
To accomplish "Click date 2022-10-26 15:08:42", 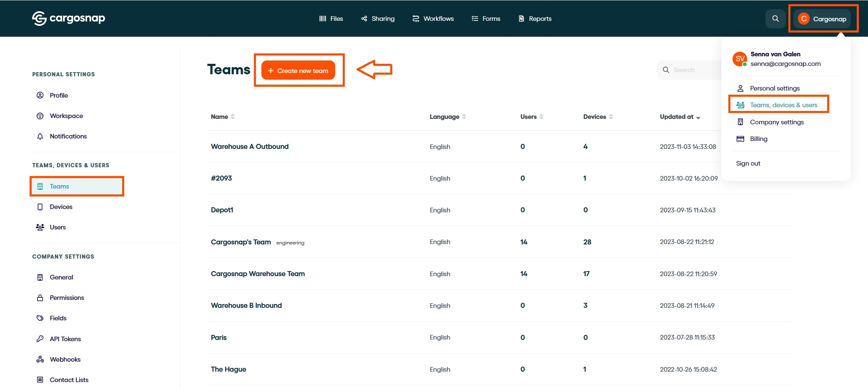I will pos(688,369).
